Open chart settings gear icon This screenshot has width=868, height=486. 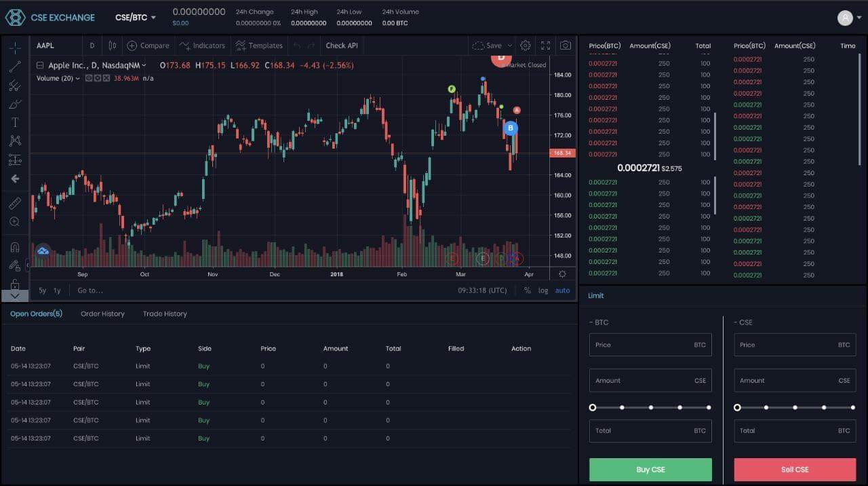pos(526,45)
